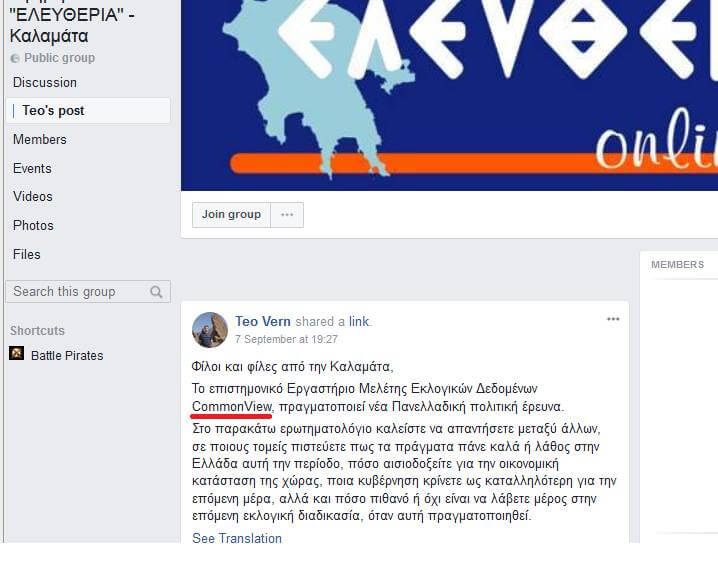Open the Videos section

point(33,196)
